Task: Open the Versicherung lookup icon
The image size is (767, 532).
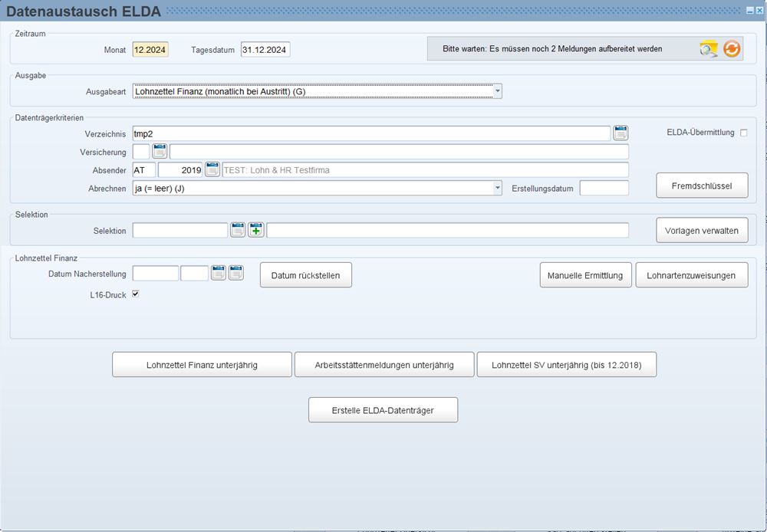Action: coord(160,151)
